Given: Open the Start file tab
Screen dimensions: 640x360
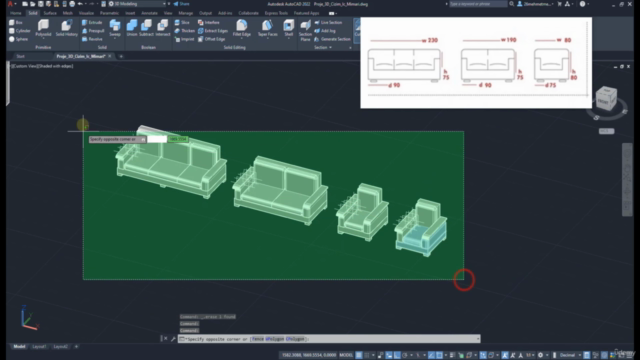Looking at the screenshot, I should 20,56.
